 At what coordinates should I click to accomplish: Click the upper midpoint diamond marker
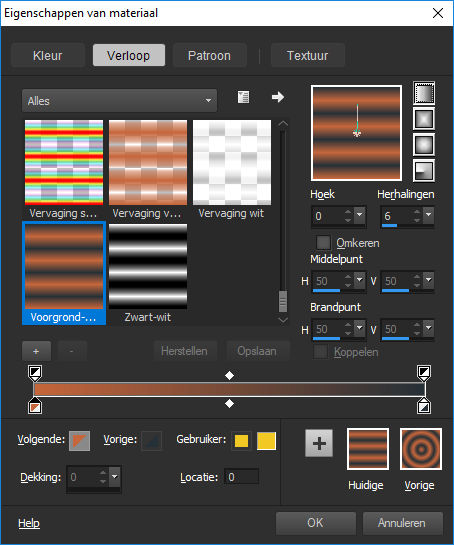click(229, 375)
